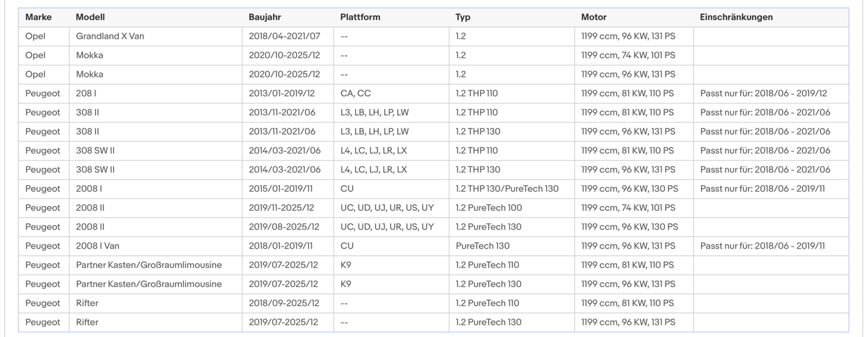Select the 2019/08-2025/12 Baujahr cell
Image resolution: width=868 pixels, height=337 pixels.
[284, 226]
